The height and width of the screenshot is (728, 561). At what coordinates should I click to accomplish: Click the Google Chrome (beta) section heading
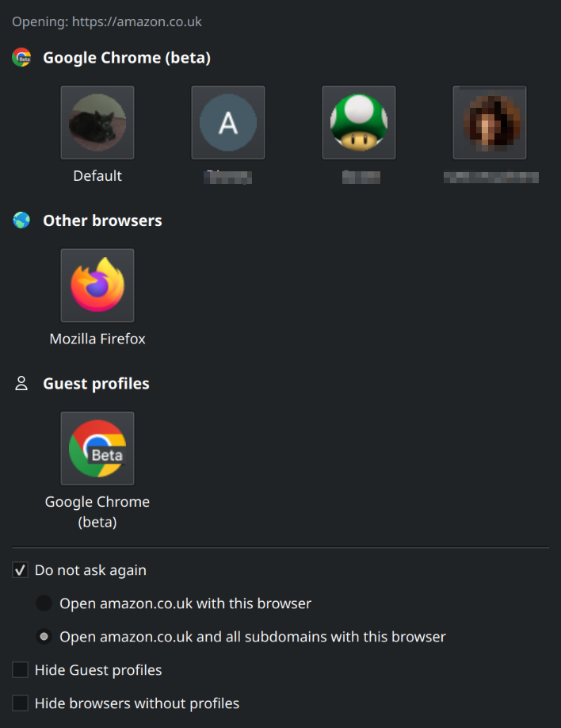coord(128,57)
